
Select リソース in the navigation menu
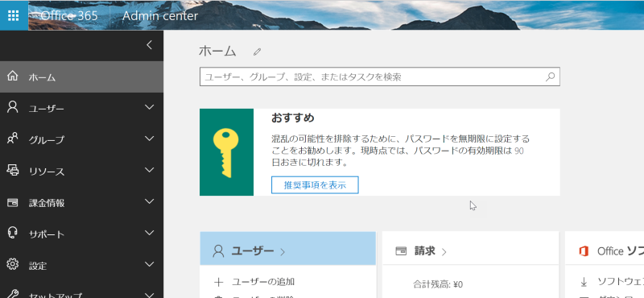click(81, 171)
